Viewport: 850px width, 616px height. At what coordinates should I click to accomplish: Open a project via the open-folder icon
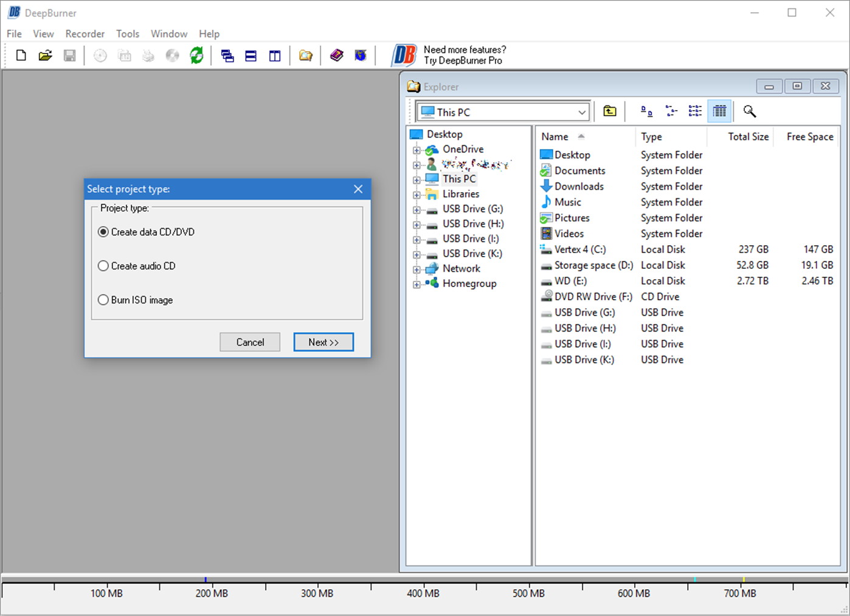tap(45, 56)
